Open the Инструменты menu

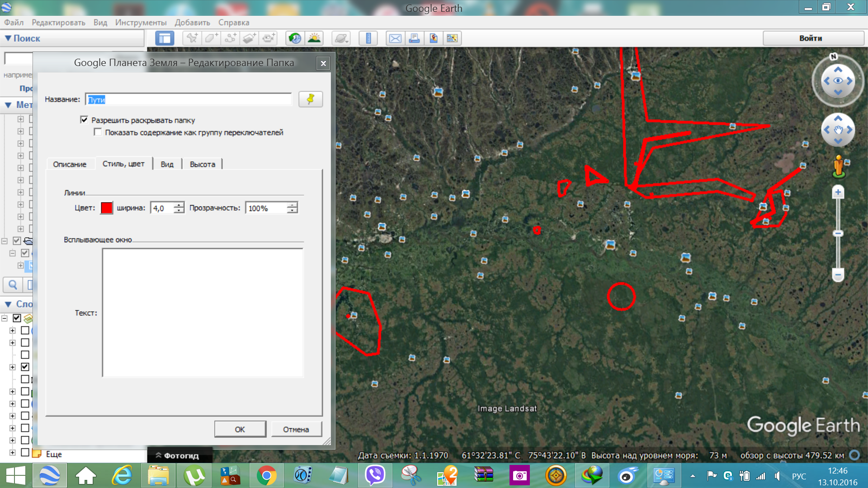pyautogui.click(x=141, y=23)
